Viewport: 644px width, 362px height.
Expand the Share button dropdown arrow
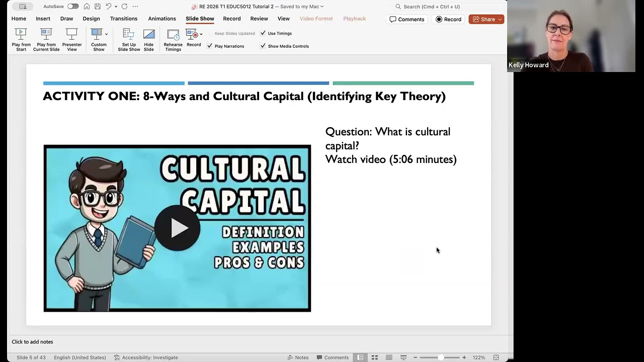(500, 19)
